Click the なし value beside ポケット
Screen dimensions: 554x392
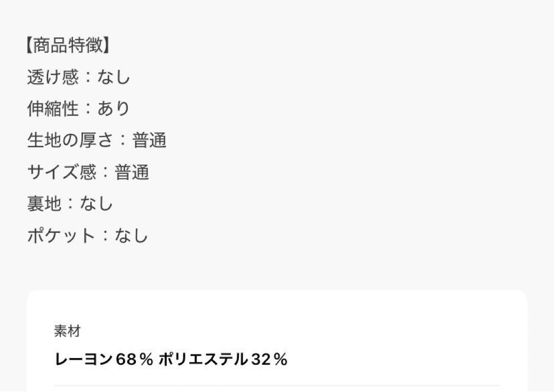coord(131,236)
